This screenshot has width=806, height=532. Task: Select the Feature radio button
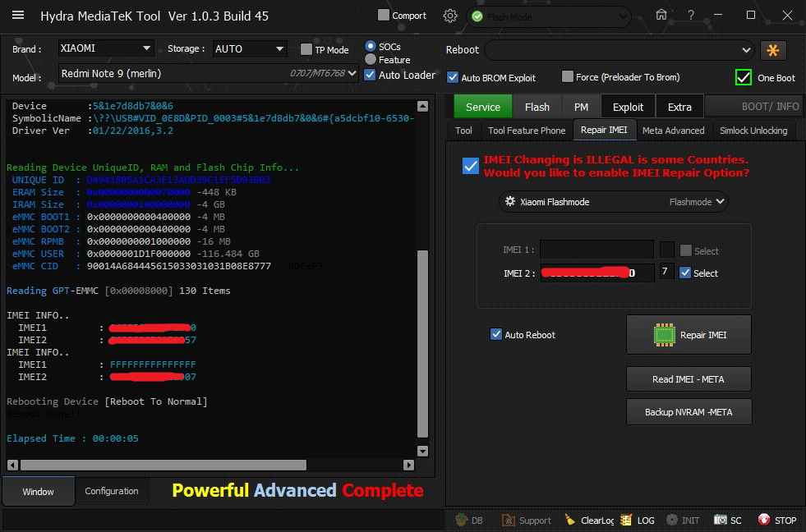pyautogui.click(x=371, y=59)
